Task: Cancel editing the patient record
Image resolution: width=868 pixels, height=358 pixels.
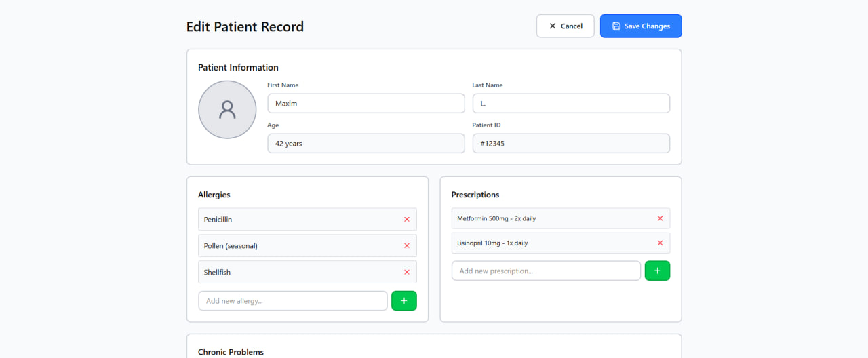Action: (x=566, y=26)
